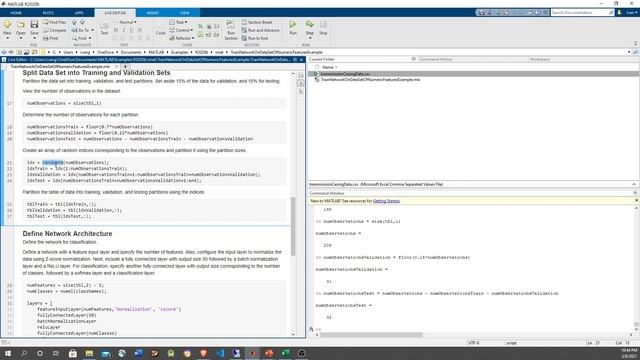Click the MATLAB folder in the address path
The height and width of the screenshot is (360, 640).
pyautogui.click(x=156, y=52)
